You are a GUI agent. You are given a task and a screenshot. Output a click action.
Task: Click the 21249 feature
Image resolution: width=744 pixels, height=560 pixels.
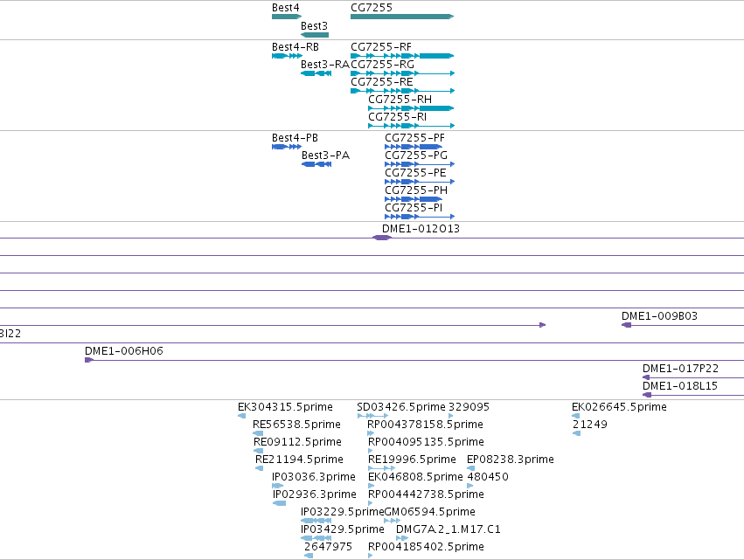pos(577,433)
